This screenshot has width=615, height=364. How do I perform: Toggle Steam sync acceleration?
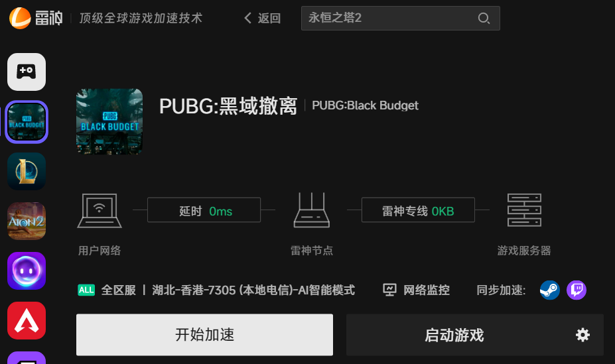click(549, 290)
